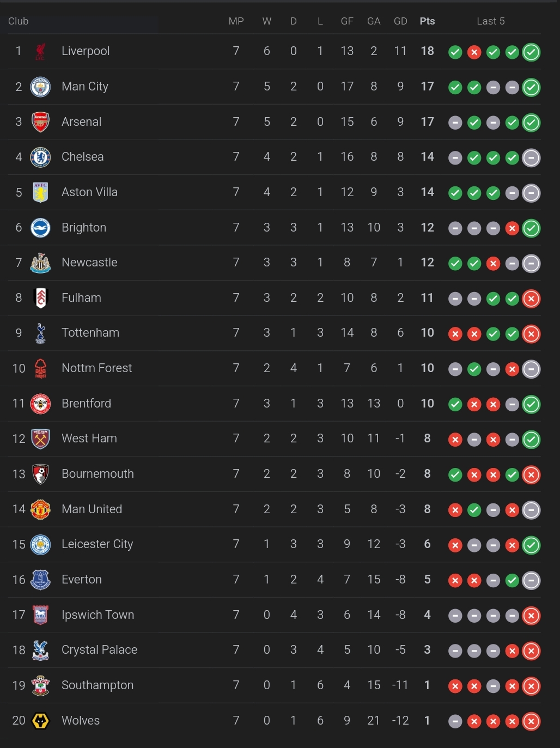Click the Last 5 column header
Image resolution: width=560 pixels, height=748 pixels.
pyautogui.click(x=491, y=21)
